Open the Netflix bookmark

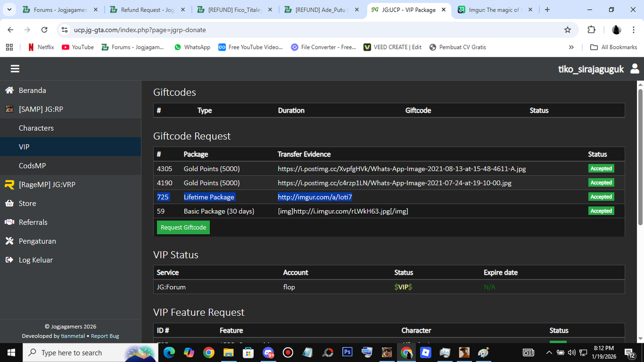click(41, 47)
